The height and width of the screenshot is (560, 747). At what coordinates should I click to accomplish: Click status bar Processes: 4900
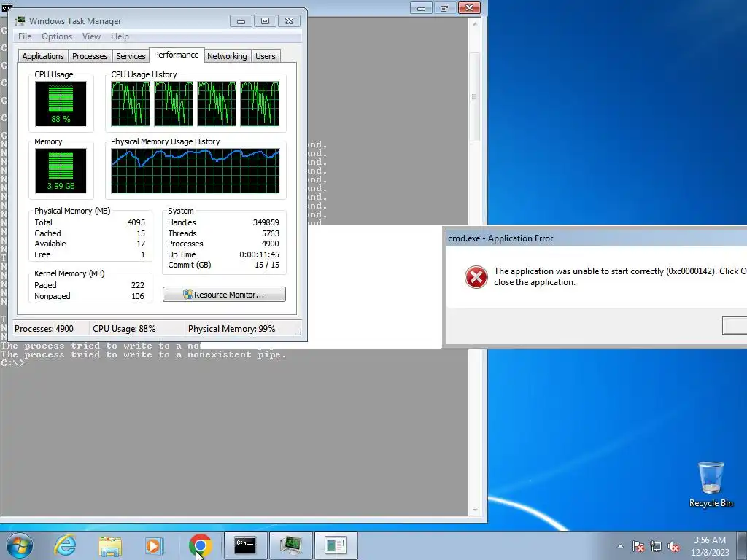click(44, 329)
